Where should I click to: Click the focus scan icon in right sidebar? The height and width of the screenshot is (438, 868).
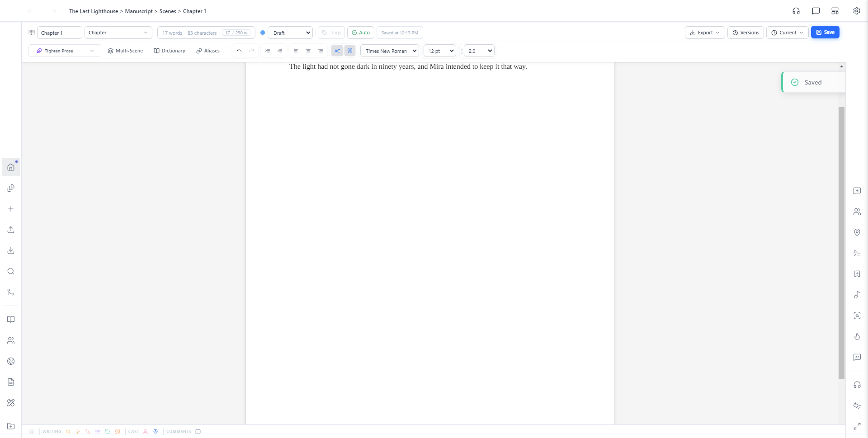pos(857,316)
